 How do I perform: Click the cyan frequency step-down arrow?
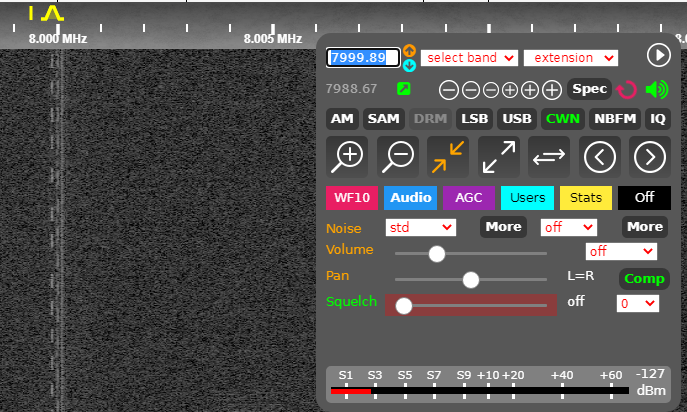pos(409,66)
